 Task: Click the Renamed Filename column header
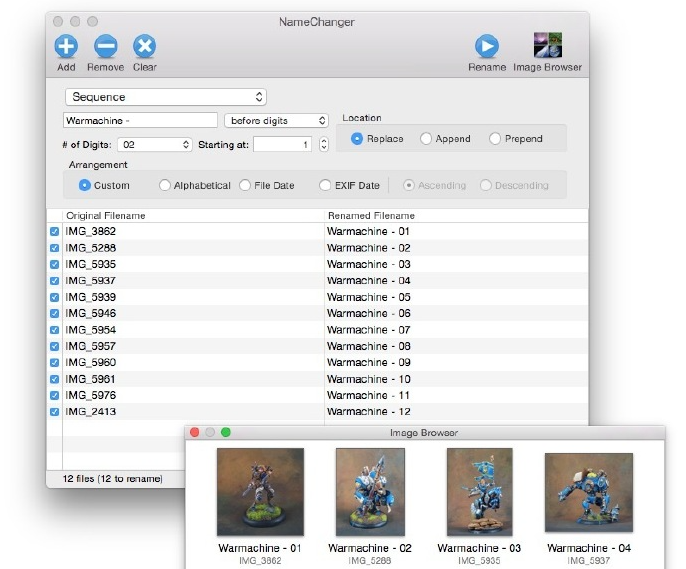(x=456, y=216)
